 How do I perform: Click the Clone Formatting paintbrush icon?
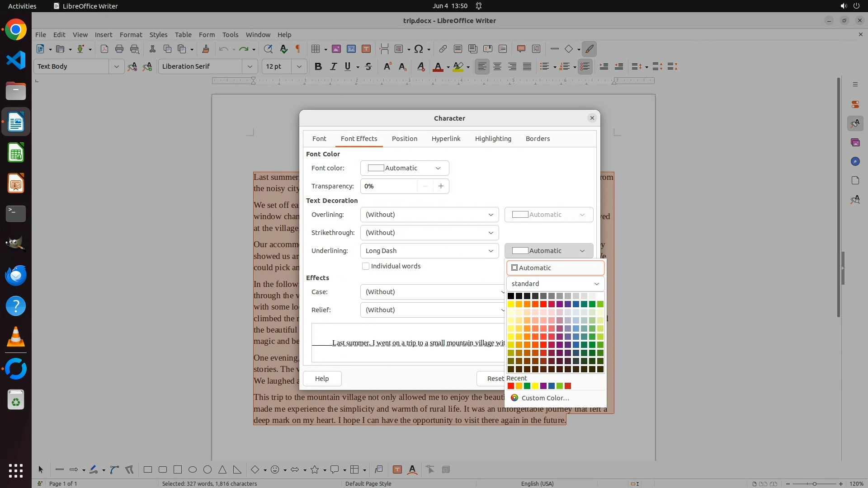pos(206,49)
